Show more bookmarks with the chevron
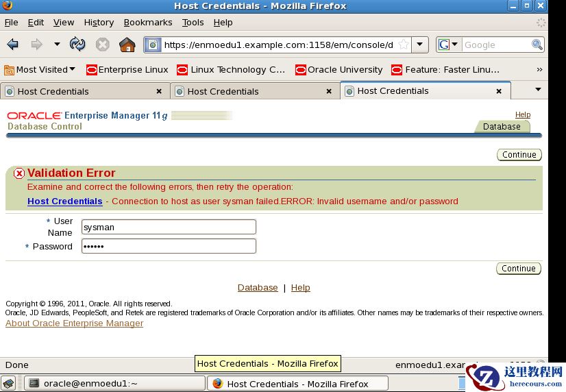This screenshot has width=566, height=392. 539,69
